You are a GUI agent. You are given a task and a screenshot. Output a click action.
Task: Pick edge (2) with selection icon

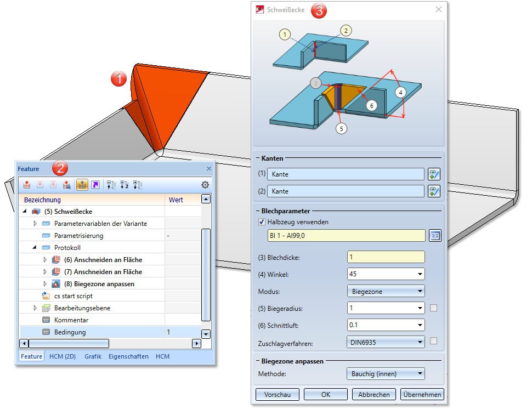[434, 191]
